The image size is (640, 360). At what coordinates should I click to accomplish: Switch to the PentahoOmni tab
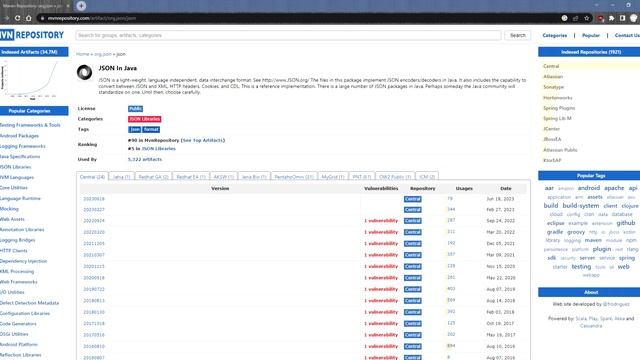click(294, 177)
